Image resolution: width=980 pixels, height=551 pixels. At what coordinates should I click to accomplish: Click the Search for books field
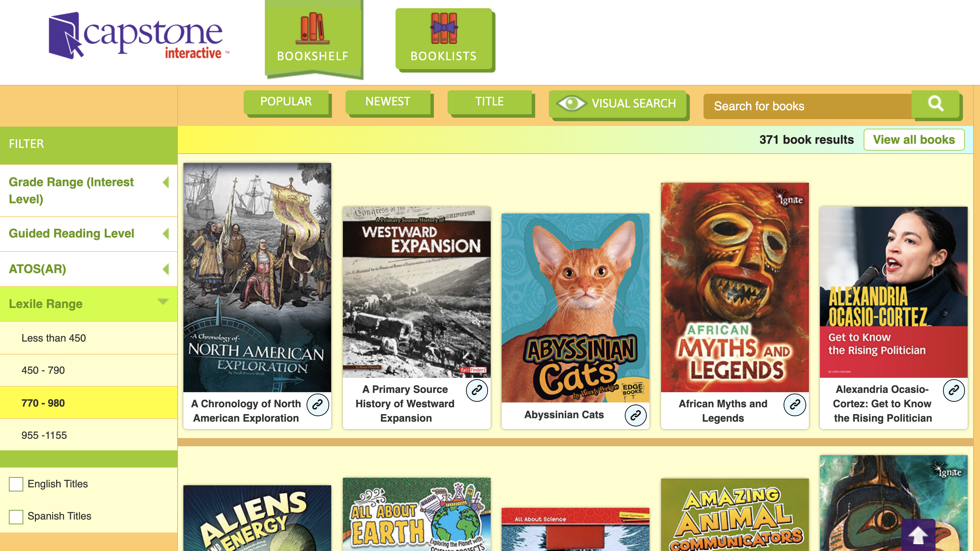tap(807, 106)
